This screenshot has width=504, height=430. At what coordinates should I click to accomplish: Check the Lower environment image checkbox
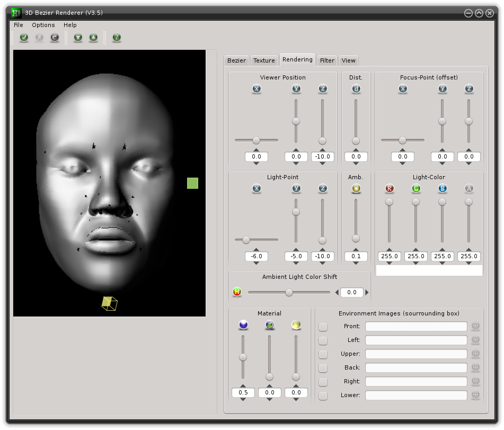[x=323, y=396]
